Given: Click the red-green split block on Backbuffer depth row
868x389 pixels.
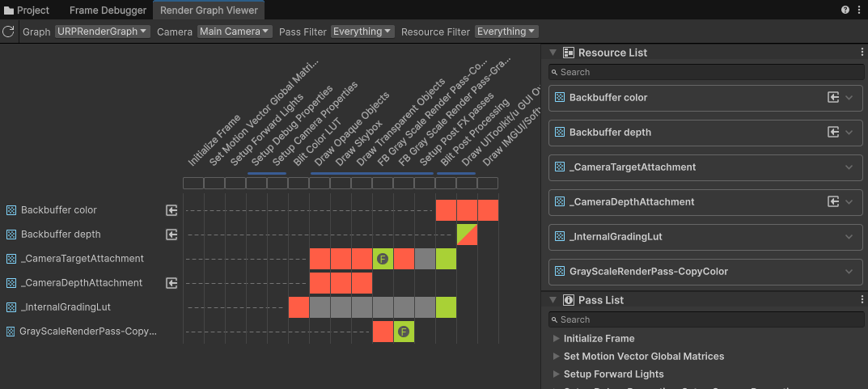Looking at the screenshot, I should 467,235.
